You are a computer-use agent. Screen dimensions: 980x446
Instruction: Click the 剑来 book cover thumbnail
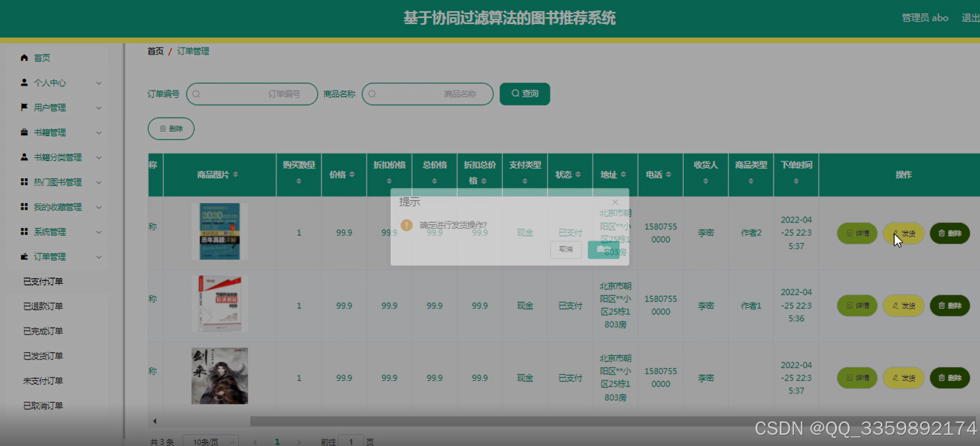[219, 376]
